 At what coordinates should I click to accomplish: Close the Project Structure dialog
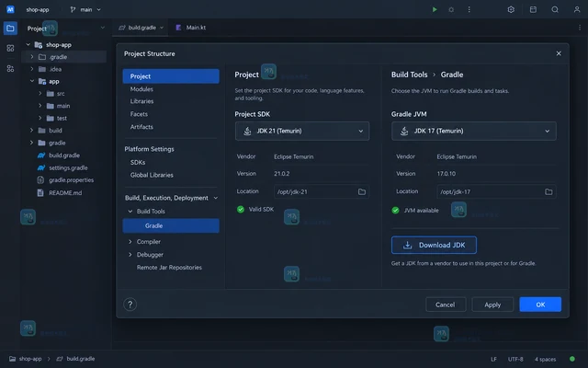(x=559, y=53)
